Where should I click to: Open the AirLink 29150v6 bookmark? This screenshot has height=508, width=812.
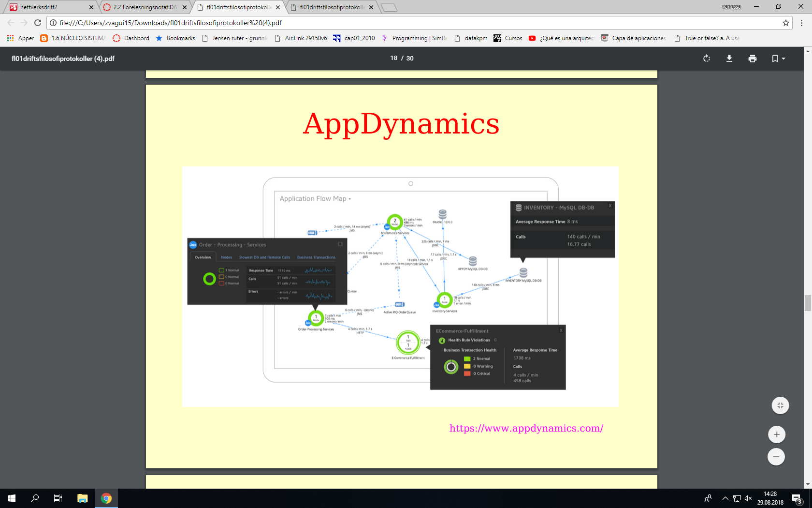[301, 38]
